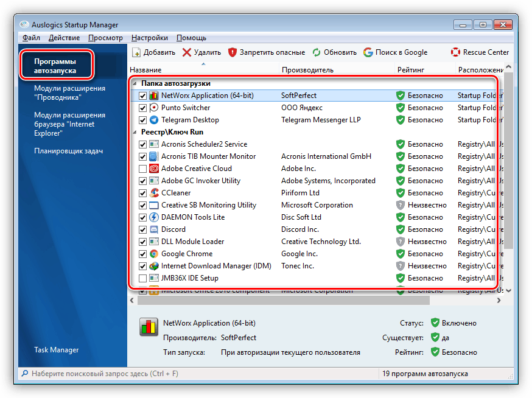This screenshot has width=532, height=398.
Task: Click the Google Chrome icon
Action: [154, 254]
